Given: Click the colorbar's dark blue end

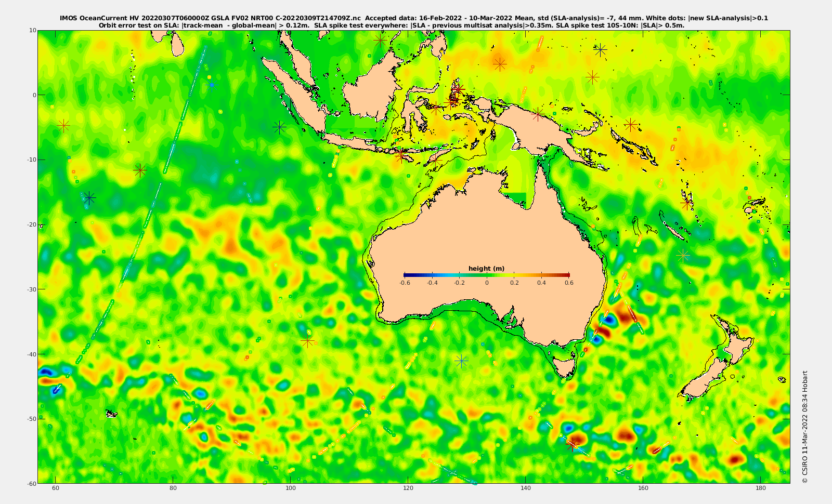Looking at the screenshot, I should pos(408,275).
